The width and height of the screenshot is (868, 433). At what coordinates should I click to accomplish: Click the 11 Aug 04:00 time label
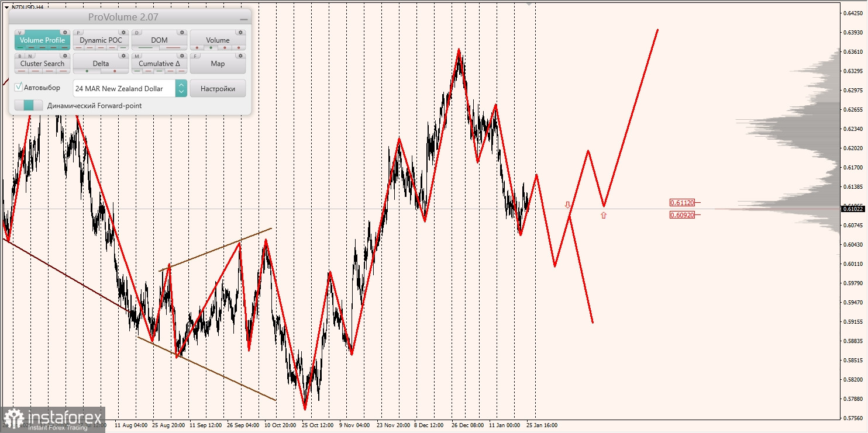tap(131, 425)
